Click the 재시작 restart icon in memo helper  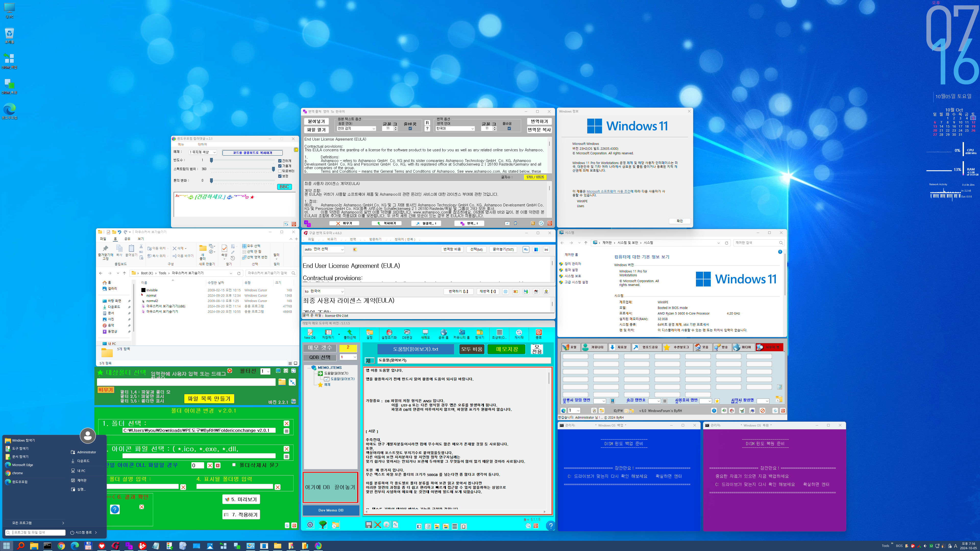519,334
